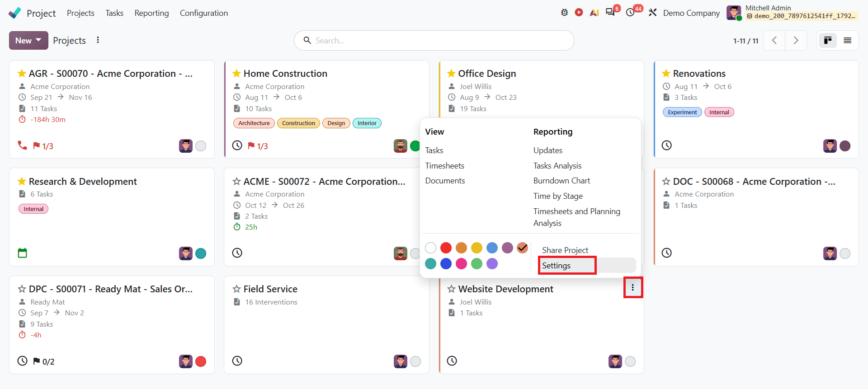This screenshot has height=389, width=868.
Task: Switch to Kanban view
Action: tap(828, 41)
